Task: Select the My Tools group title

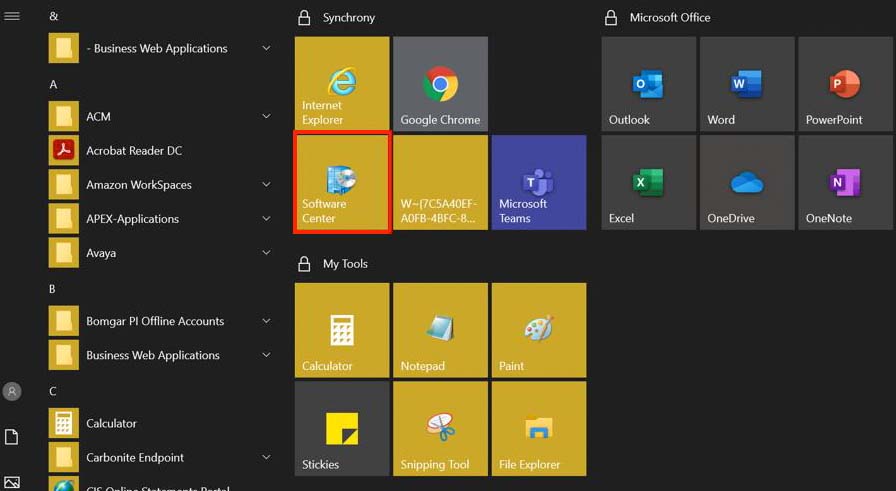Action: pos(345,264)
